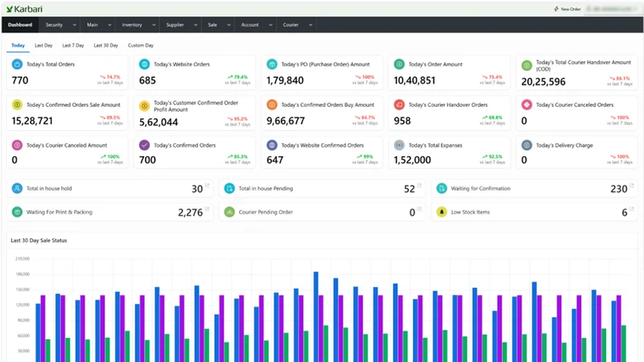Click Today's Courier Canceled Orders pink icon

(x=526, y=105)
